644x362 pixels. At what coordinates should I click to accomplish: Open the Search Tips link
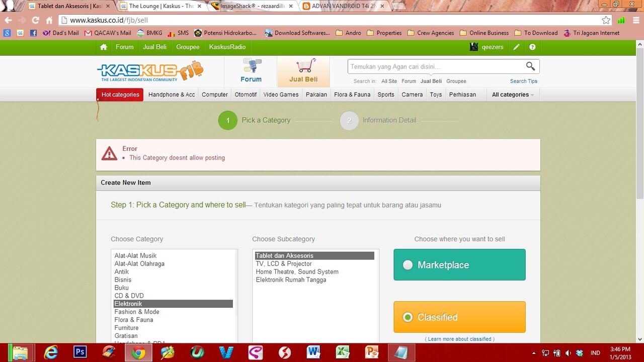(524, 81)
